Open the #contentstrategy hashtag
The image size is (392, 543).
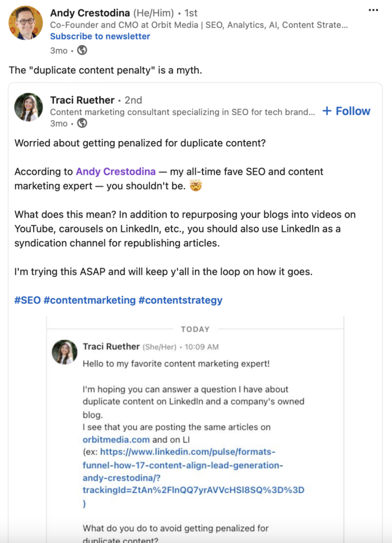point(180,300)
